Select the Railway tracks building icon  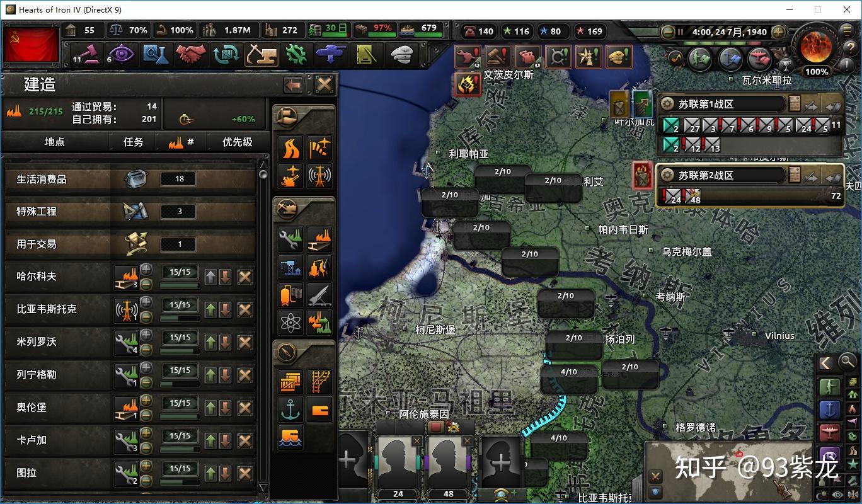click(x=319, y=382)
